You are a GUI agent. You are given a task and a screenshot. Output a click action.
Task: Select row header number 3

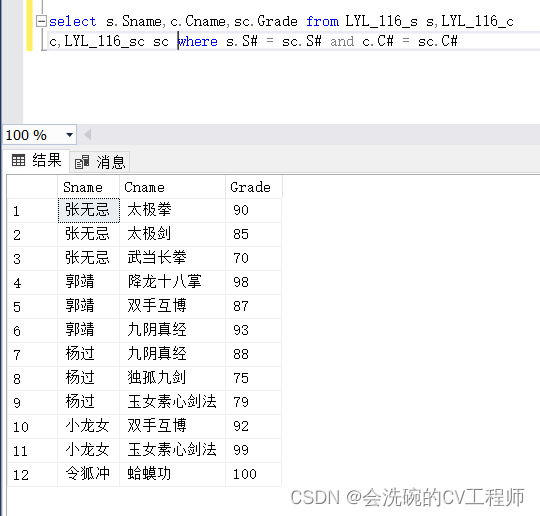32,259
